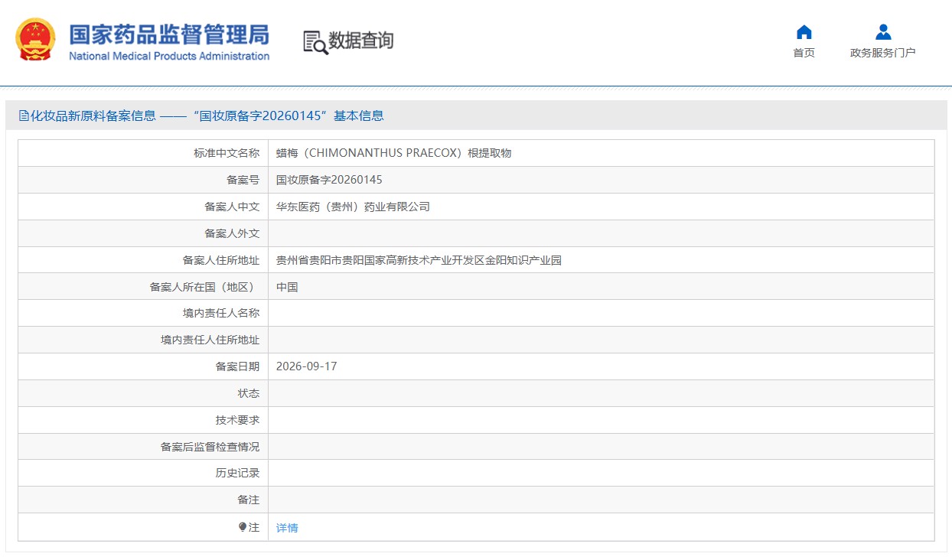952x560 pixels.
Task: Click the 数据查询 heading text
Action: pyautogui.click(x=361, y=41)
